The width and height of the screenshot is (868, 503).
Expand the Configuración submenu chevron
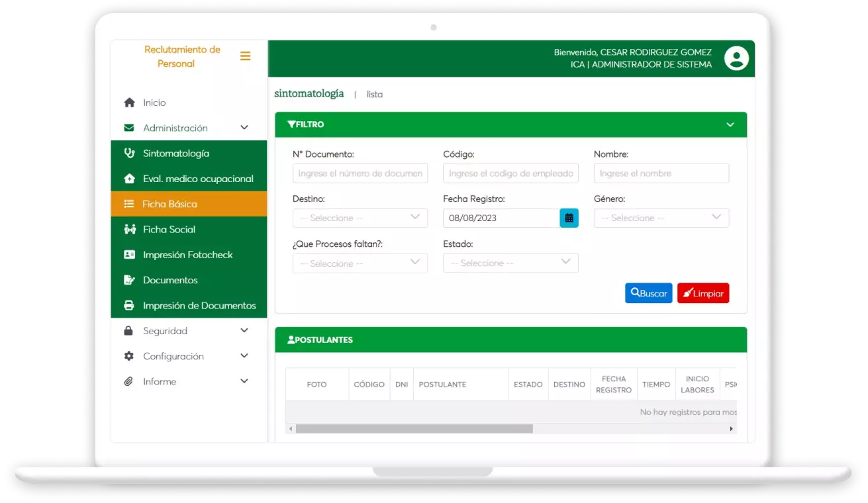[x=244, y=356]
